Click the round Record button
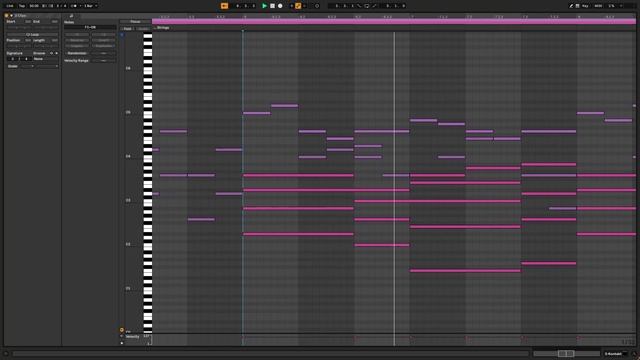 click(280, 6)
